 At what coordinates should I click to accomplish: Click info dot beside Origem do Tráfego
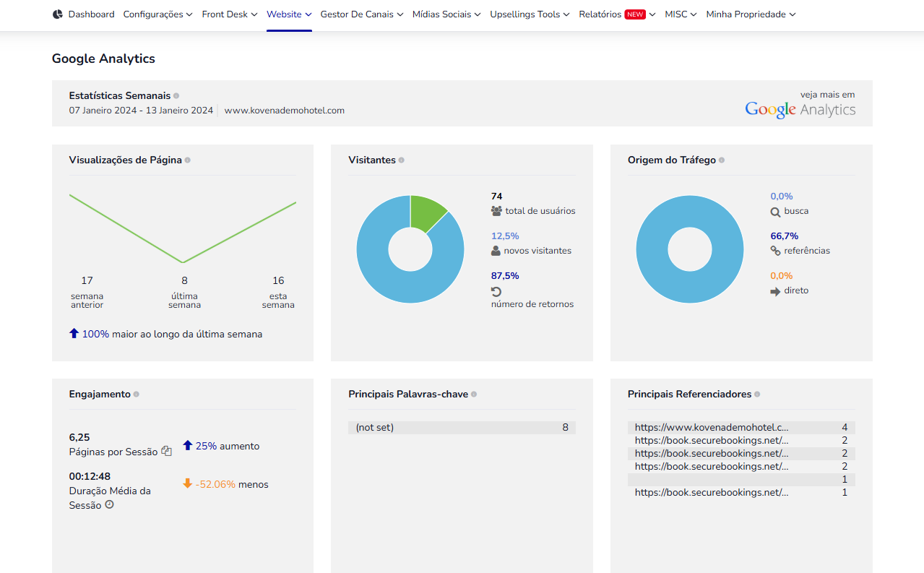(722, 160)
